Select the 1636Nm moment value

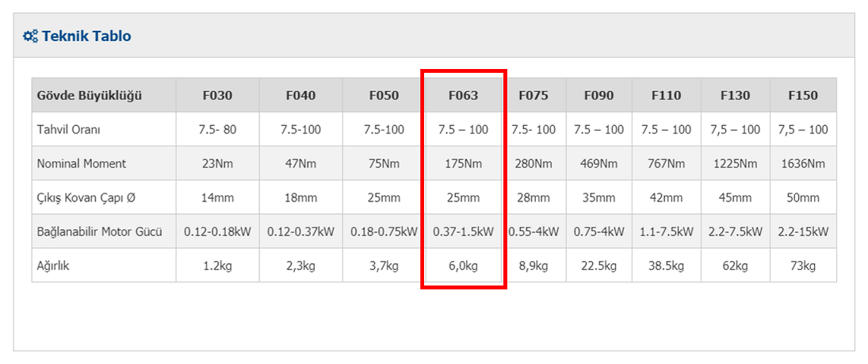point(803,163)
